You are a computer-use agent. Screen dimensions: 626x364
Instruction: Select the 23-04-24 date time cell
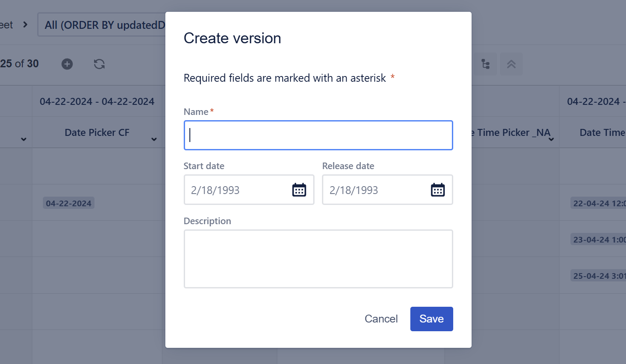598,239
